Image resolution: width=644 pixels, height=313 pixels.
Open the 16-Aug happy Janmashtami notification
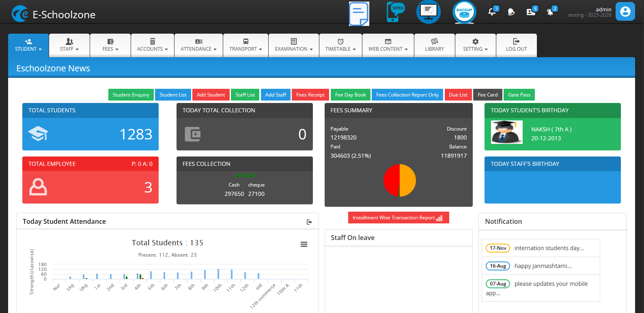pos(542,266)
